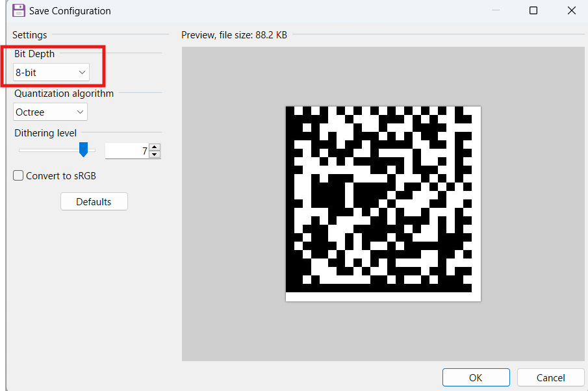Screen dimensions: 588x391
Task: Enable the Convert to sRGB checkbox
Action: click(19, 175)
